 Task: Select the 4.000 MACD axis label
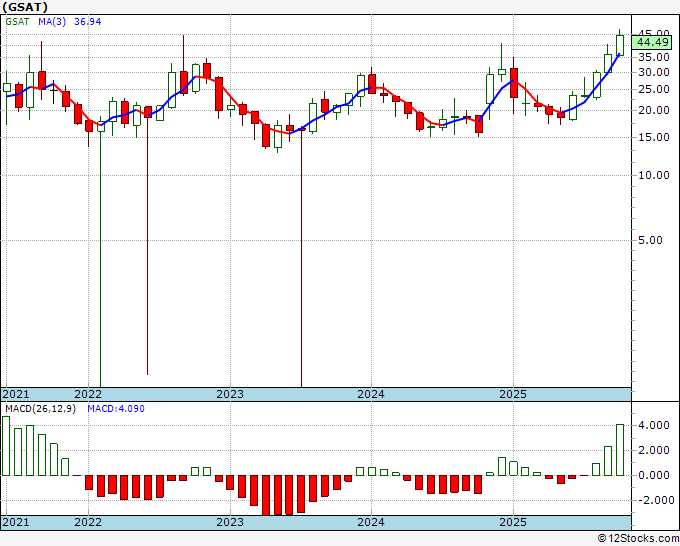tap(654, 425)
